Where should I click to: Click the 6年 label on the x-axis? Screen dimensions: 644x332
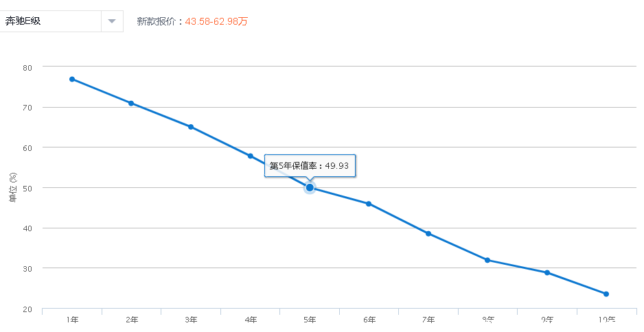tap(369, 320)
